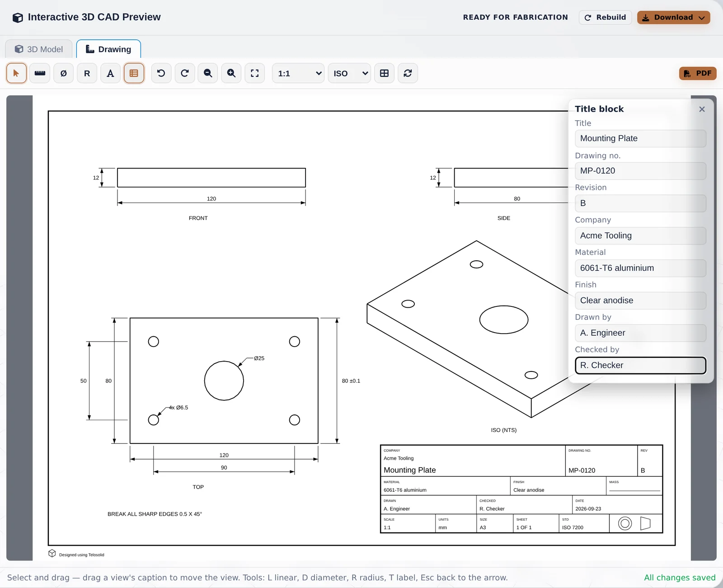This screenshot has height=588, width=723.
Task: Toggle the title block panel button
Action: click(x=134, y=73)
